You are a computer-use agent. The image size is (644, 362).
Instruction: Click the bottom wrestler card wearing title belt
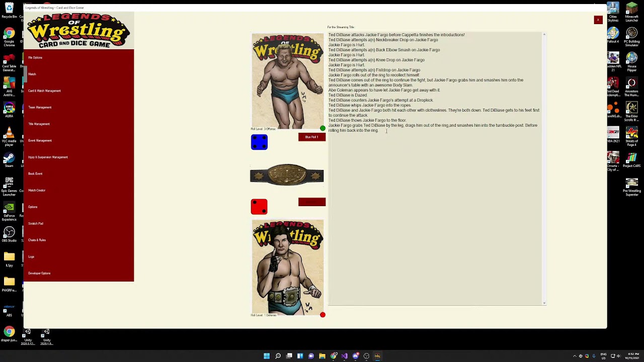(288, 267)
